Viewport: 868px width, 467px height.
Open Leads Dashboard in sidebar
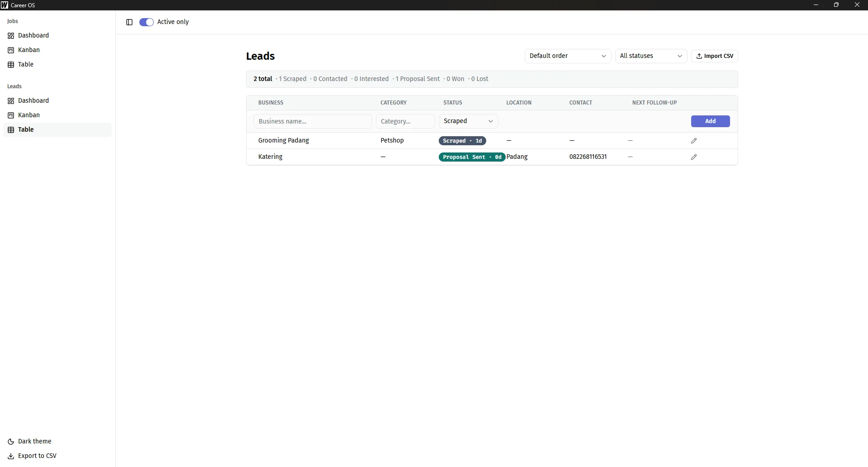coord(57,100)
